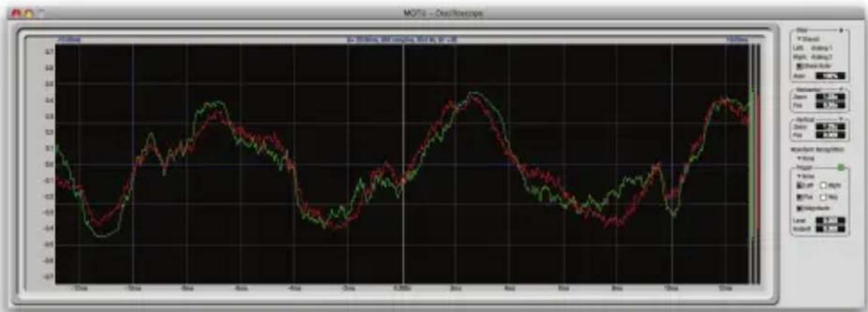Open the Trigger mode dropdown

point(807,176)
